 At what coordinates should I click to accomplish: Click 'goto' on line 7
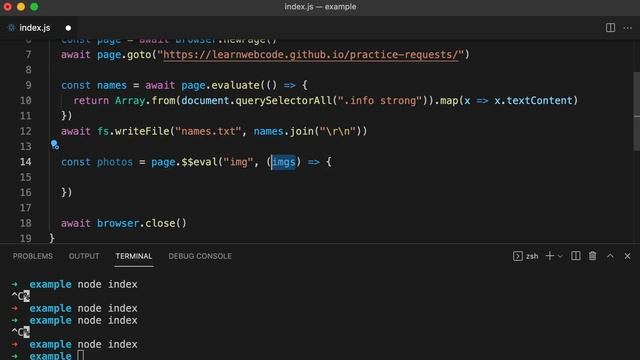139,55
